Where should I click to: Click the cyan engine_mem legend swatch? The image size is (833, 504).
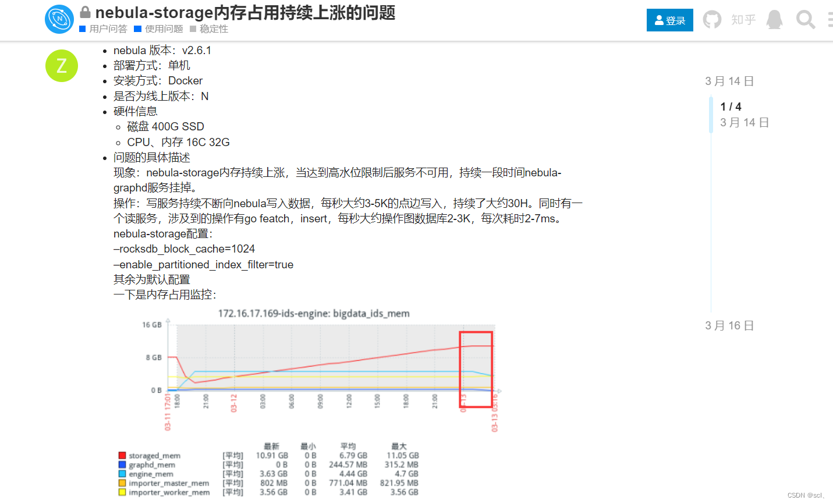[122, 474]
